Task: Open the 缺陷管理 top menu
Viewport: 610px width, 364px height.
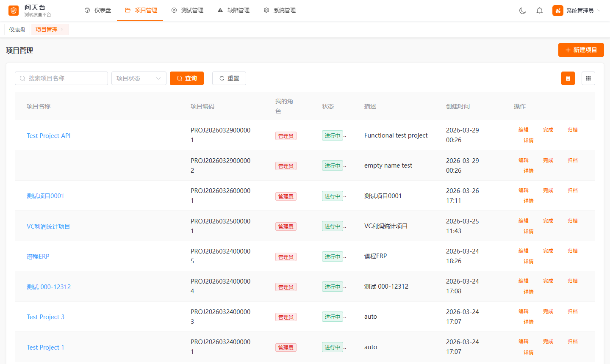Action: point(233,10)
